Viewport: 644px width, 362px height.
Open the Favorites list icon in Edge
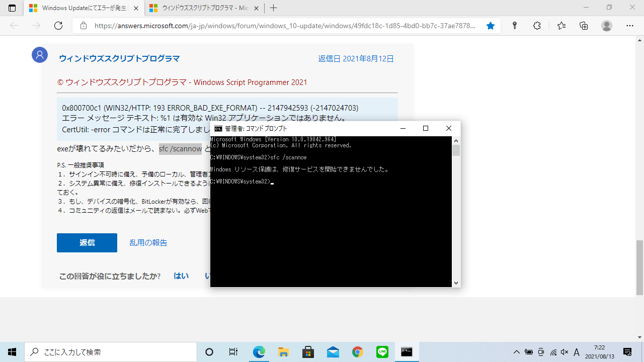coord(561,25)
